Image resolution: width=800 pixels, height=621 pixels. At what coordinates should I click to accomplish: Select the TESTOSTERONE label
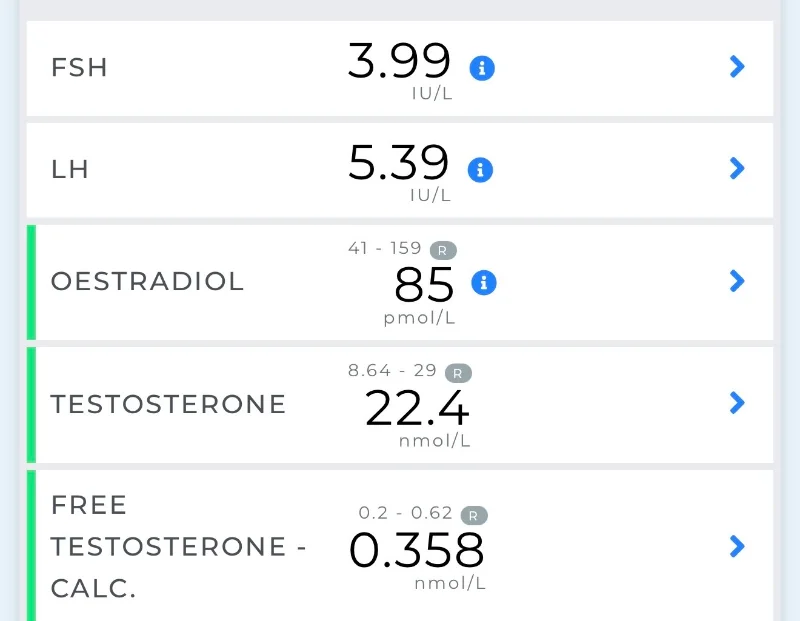click(168, 404)
